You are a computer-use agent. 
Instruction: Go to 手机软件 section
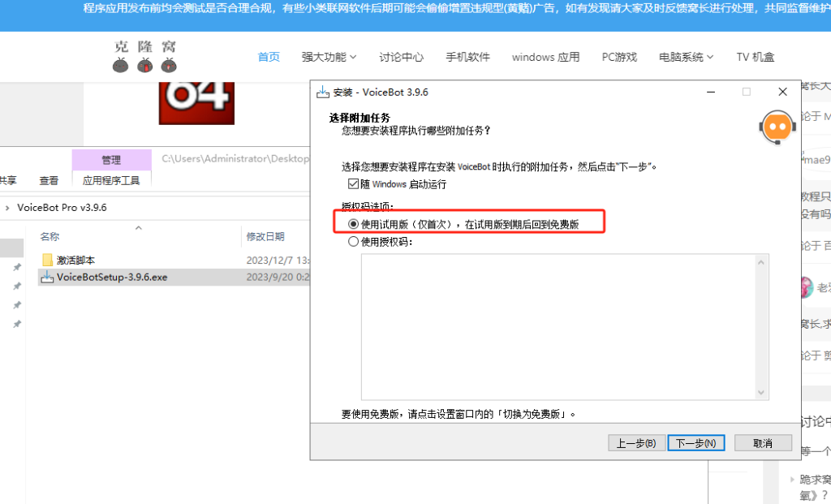(x=467, y=57)
